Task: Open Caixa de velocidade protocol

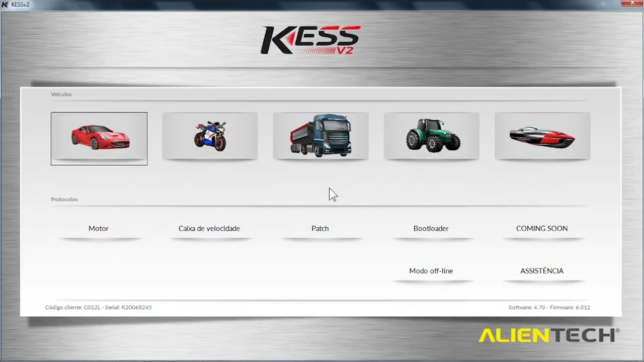Action: 209,228
